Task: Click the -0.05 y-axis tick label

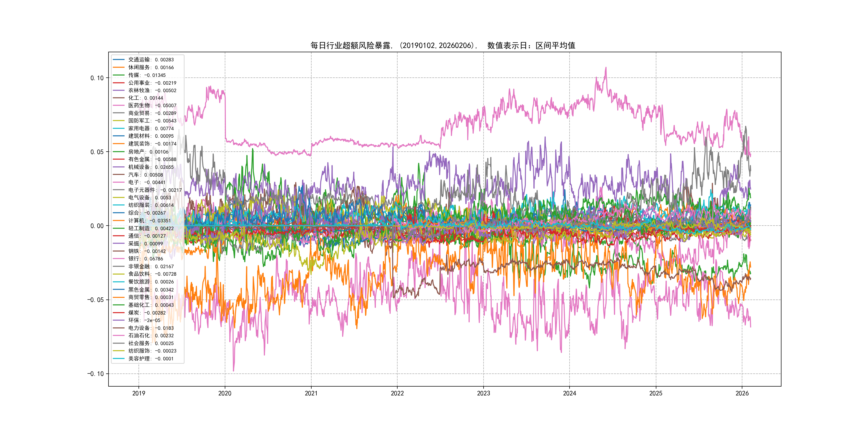Action: point(96,300)
